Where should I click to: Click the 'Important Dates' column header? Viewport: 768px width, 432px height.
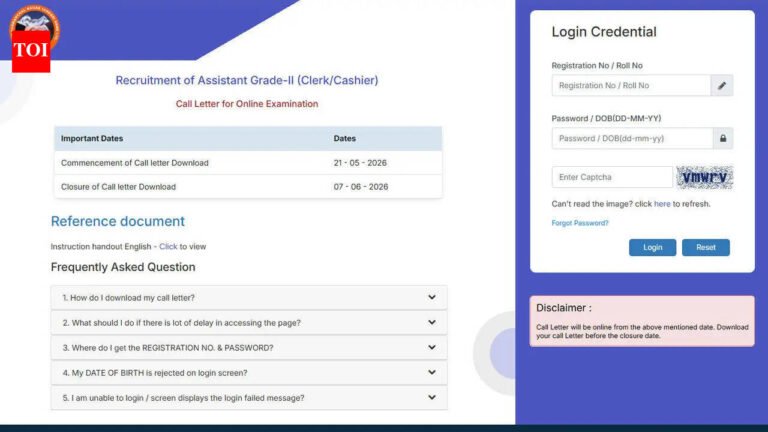coord(92,139)
